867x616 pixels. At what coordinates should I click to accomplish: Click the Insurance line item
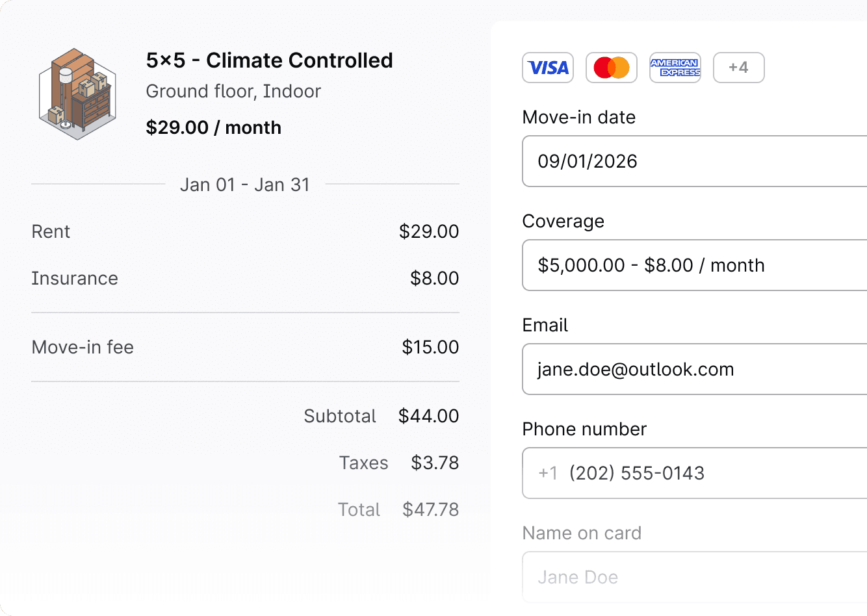[x=75, y=278]
